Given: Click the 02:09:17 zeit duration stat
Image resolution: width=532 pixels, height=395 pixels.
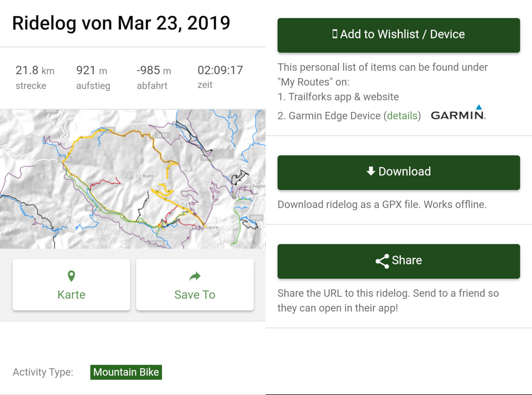Looking at the screenshot, I should (220, 77).
